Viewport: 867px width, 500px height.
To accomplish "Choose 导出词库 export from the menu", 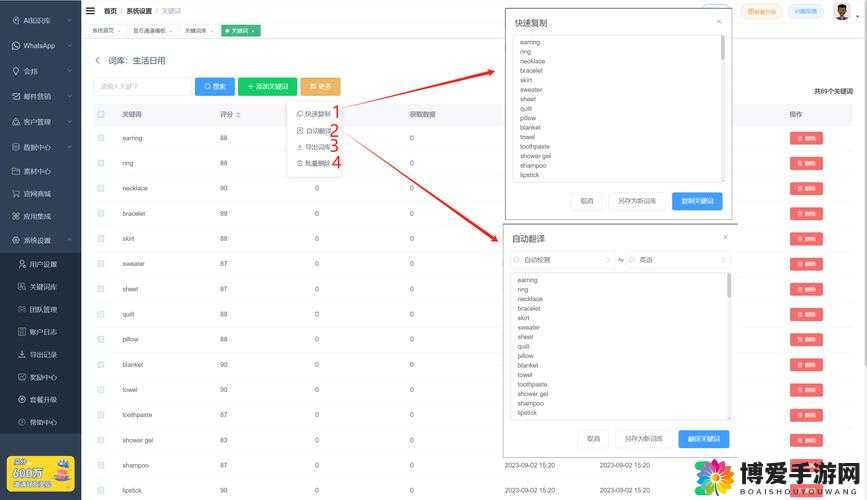I will click(x=314, y=147).
